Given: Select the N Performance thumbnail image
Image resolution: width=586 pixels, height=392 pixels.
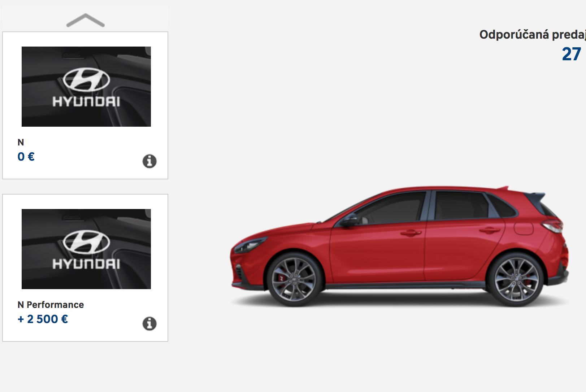Looking at the screenshot, I should [x=86, y=249].
